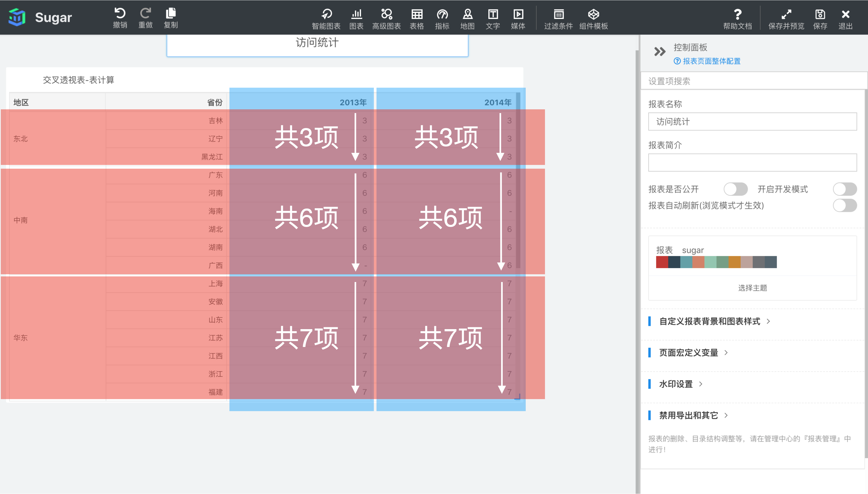
Task: Undo last action with 撤销
Action: tap(120, 18)
